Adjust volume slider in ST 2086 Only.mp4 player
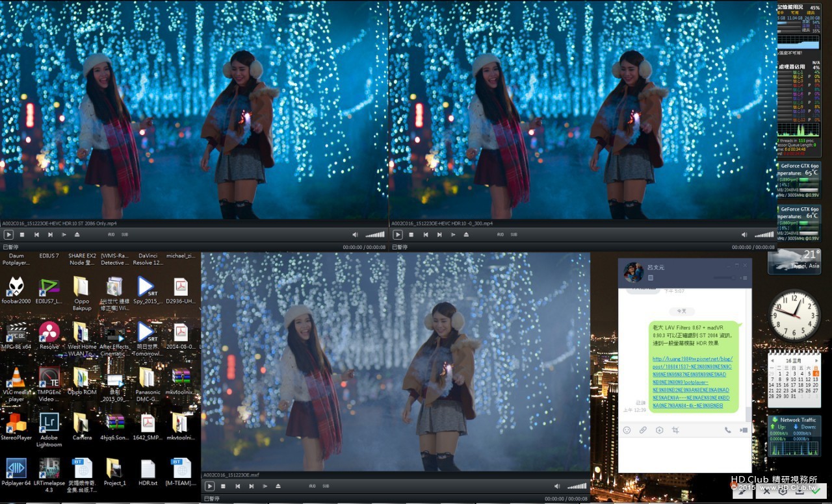This screenshot has height=504, width=832. [375, 234]
